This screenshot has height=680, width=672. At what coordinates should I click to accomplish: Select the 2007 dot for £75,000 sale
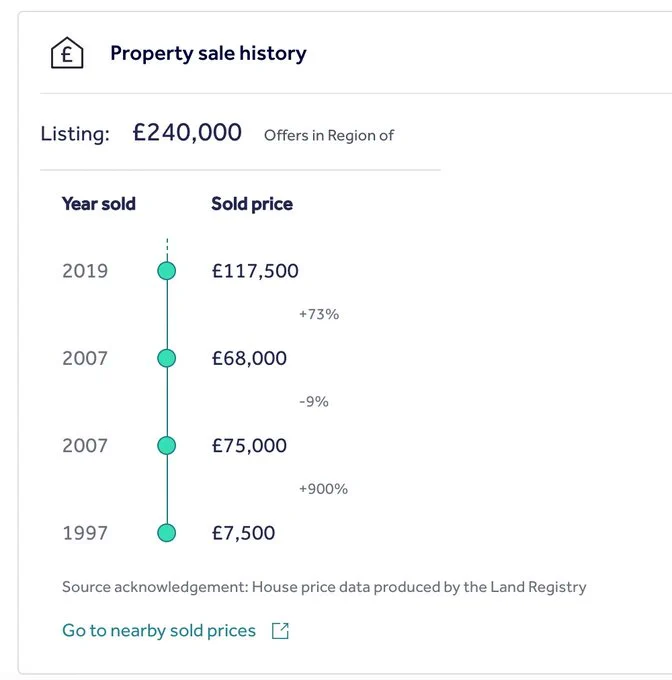click(166, 446)
